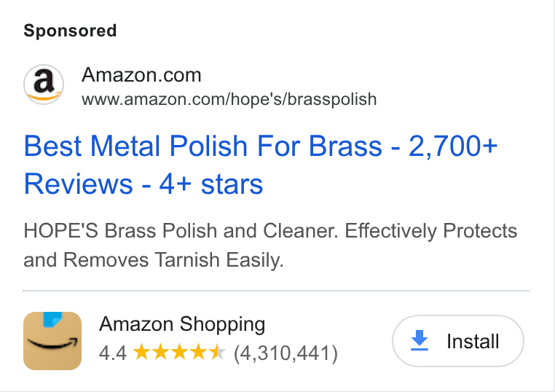555x392 pixels.
Task: Open the Amazon Shopping app icon
Action: tap(52, 341)
